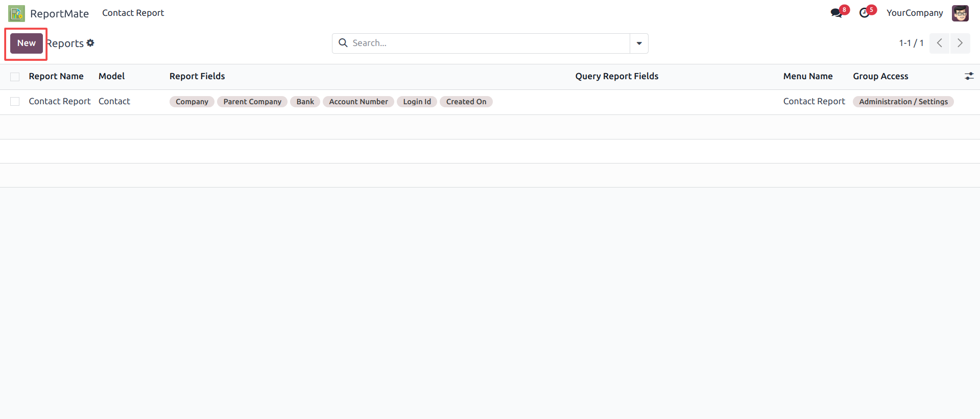This screenshot has height=419, width=980.
Task: Tick the select-all header checkbox
Action: click(x=15, y=77)
